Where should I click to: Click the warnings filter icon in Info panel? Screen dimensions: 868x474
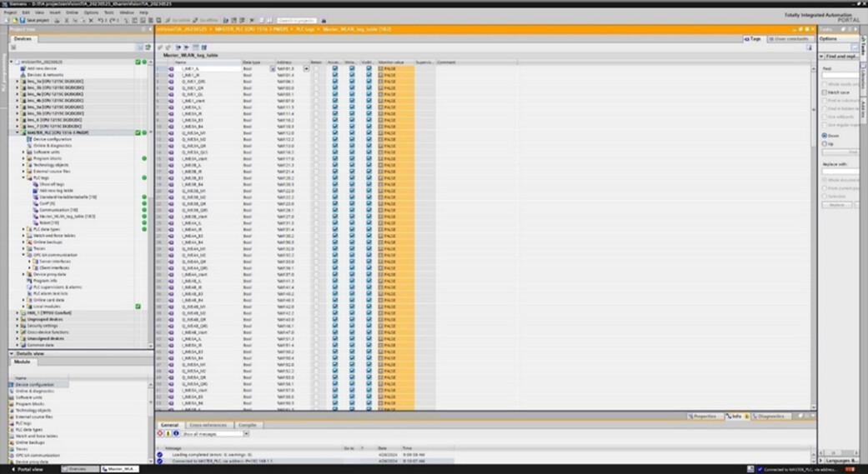click(168, 434)
